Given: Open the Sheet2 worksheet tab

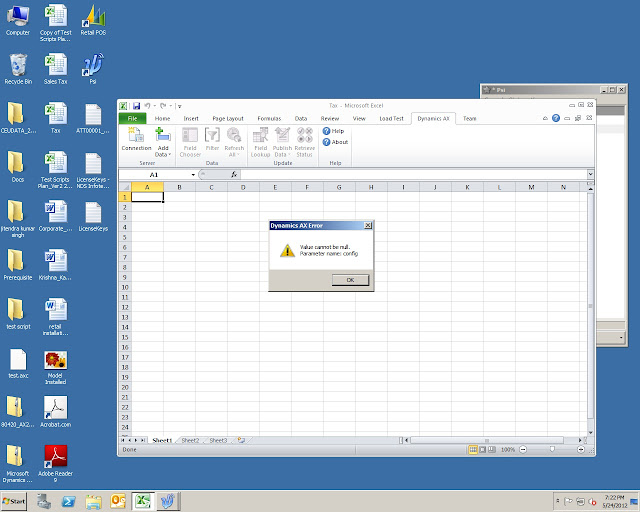Looking at the screenshot, I should [x=190, y=441].
